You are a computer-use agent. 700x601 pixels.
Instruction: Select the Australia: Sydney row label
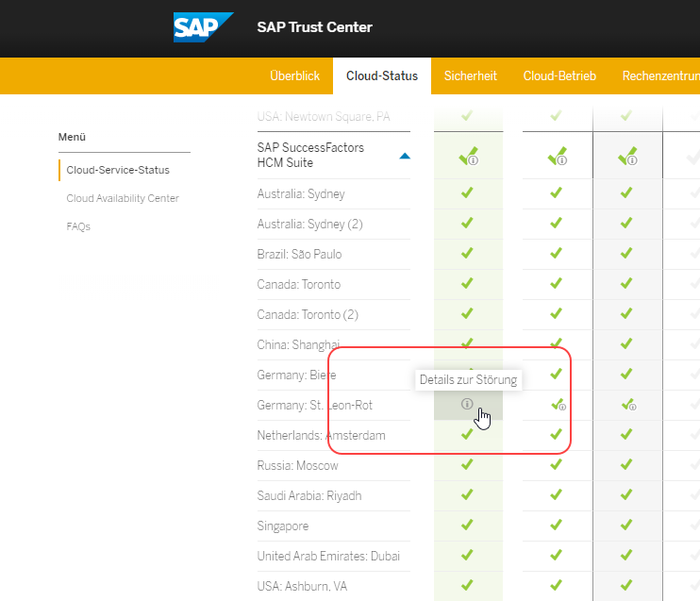301,193
